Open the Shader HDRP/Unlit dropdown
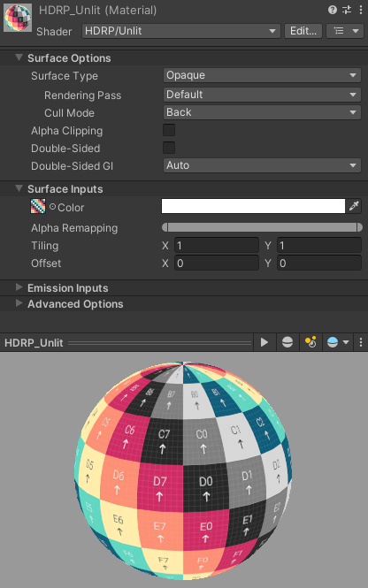This screenshot has height=588, width=368. click(181, 31)
